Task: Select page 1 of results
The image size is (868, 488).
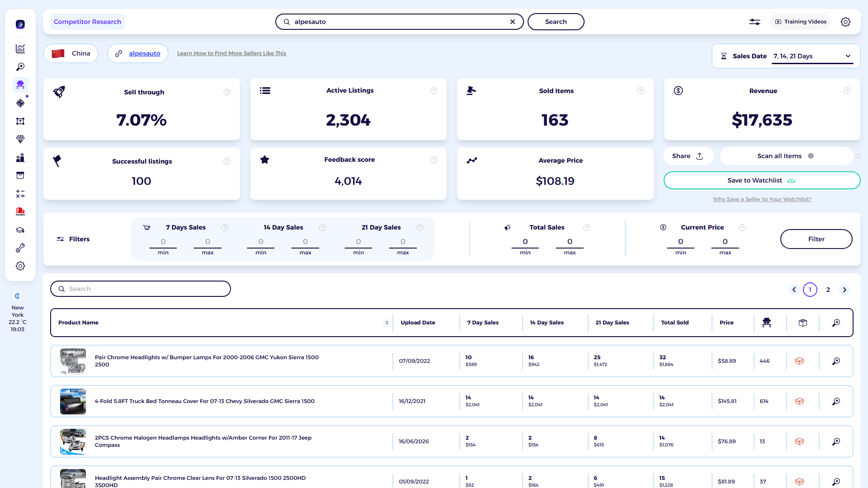Action: [x=810, y=290]
